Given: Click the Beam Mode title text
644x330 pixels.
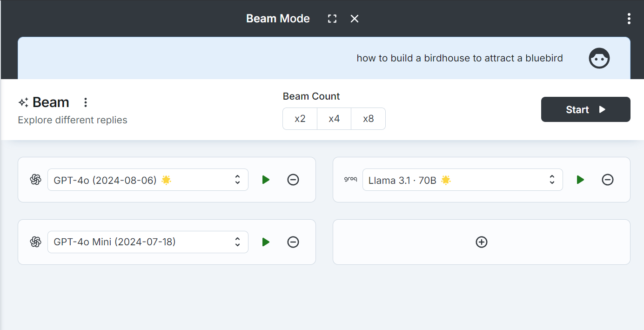Looking at the screenshot, I should (x=278, y=19).
